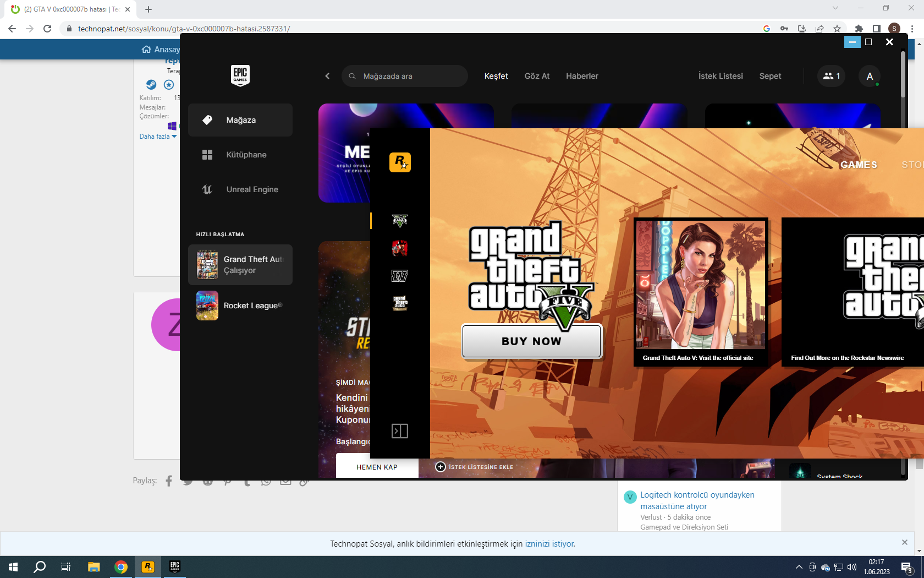The image size is (924, 578).
Task: Share this page from the address bar
Action: coord(820,29)
